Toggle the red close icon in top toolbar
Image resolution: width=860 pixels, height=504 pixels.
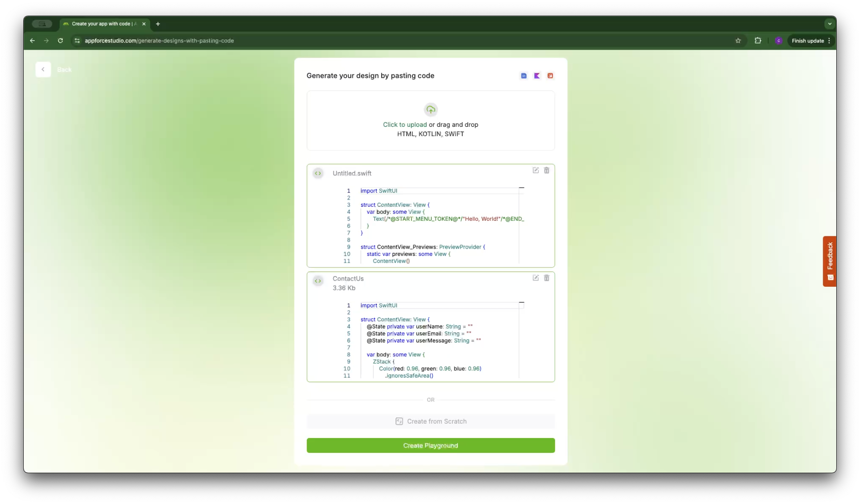click(550, 76)
